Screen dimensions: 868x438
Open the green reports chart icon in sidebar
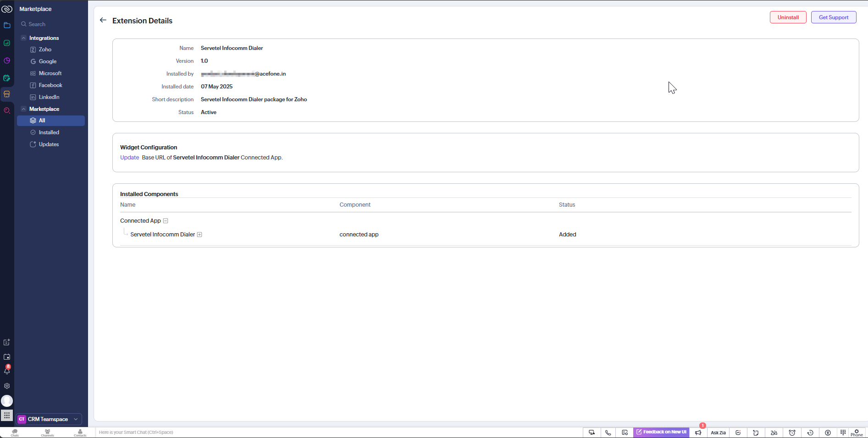pos(7,43)
